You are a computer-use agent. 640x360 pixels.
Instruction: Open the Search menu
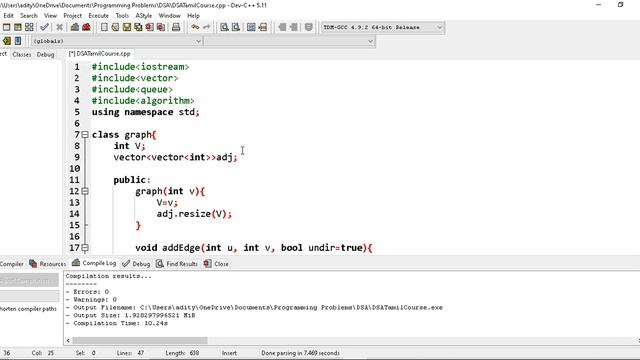[x=29, y=16]
